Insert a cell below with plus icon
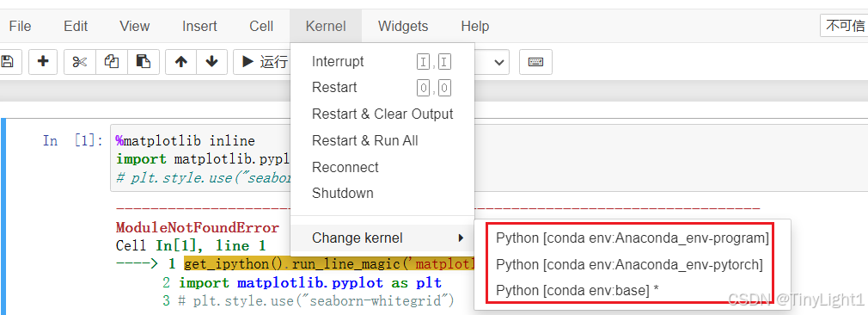868x315 pixels. point(43,62)
